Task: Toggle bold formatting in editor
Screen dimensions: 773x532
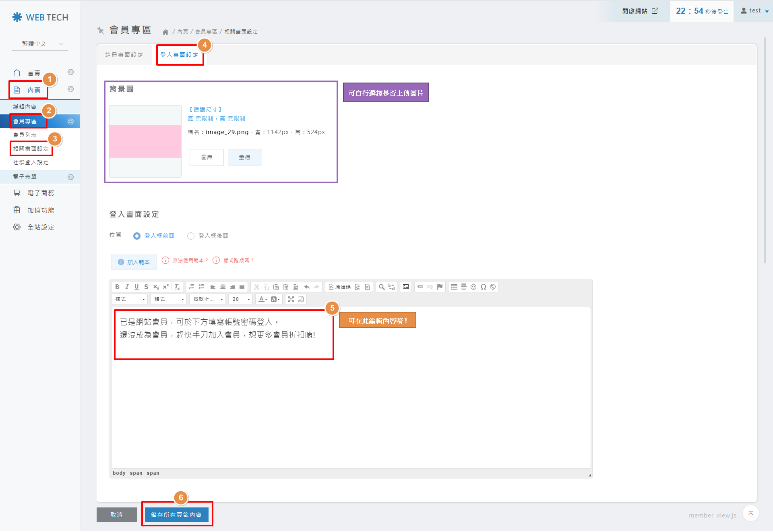Action: [117, 287]
